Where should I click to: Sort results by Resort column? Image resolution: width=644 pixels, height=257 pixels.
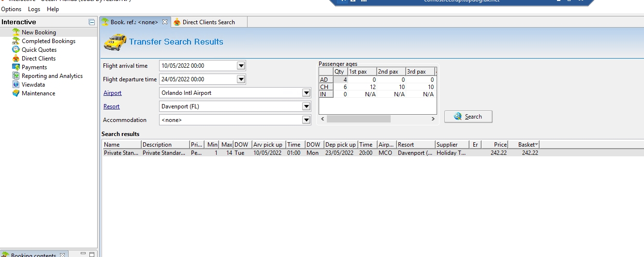coord(415,145)
